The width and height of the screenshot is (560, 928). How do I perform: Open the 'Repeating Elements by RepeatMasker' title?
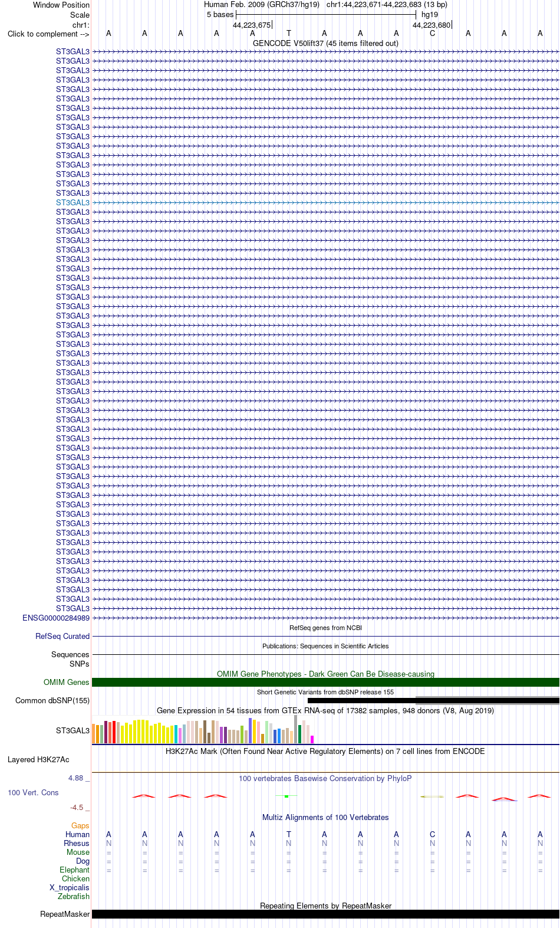pos(325,906)
